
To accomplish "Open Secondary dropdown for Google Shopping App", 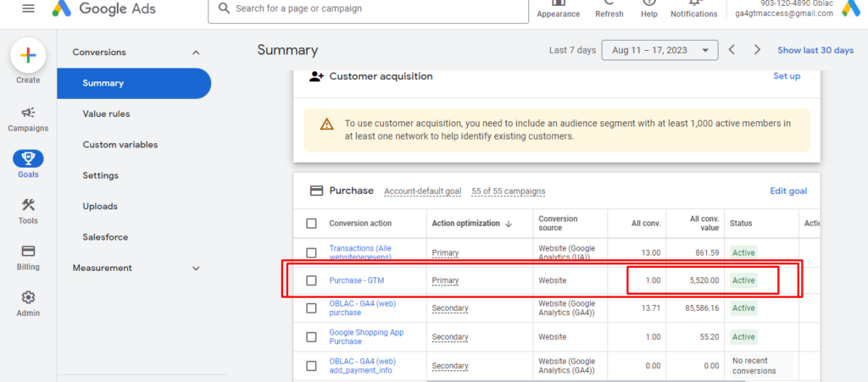I will [450, 336].
